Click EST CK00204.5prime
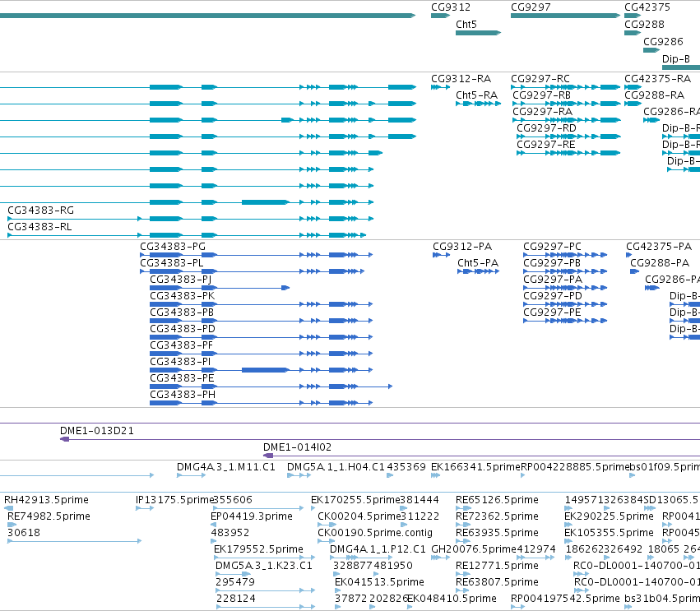700x611 pixels. click(327, 525)
